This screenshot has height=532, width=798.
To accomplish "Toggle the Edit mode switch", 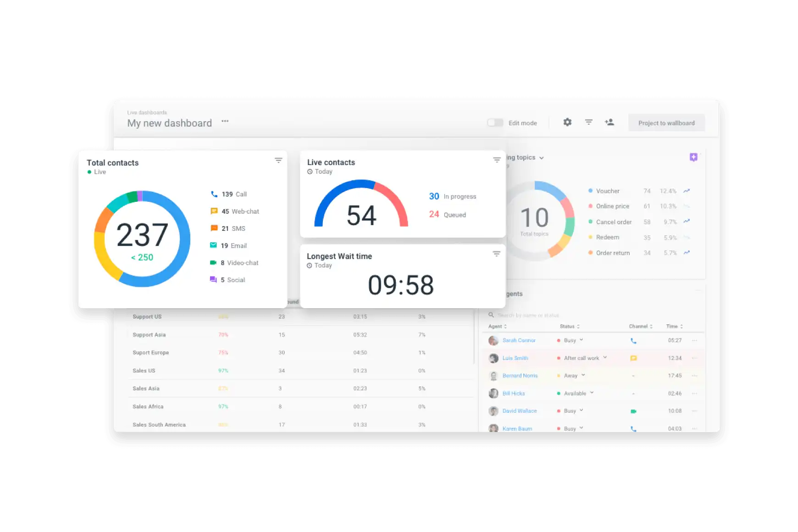I will (x=495, y=123).
